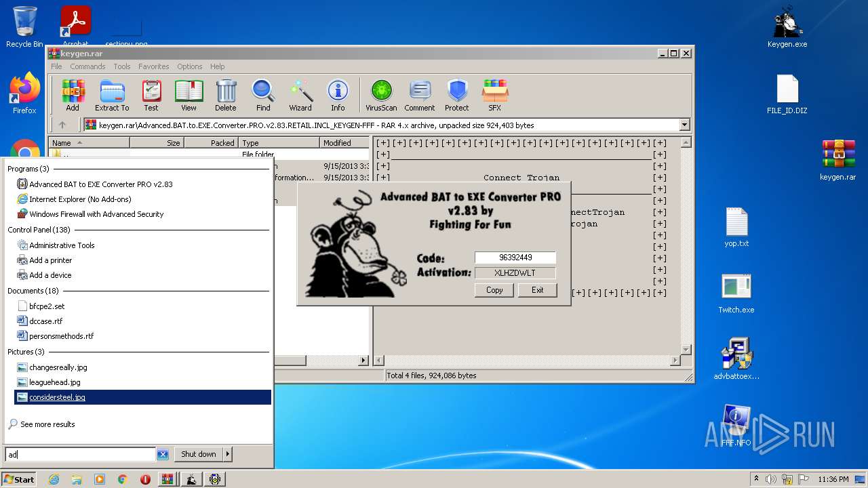Open the File menu in WinRAR

tap(56, 66)
